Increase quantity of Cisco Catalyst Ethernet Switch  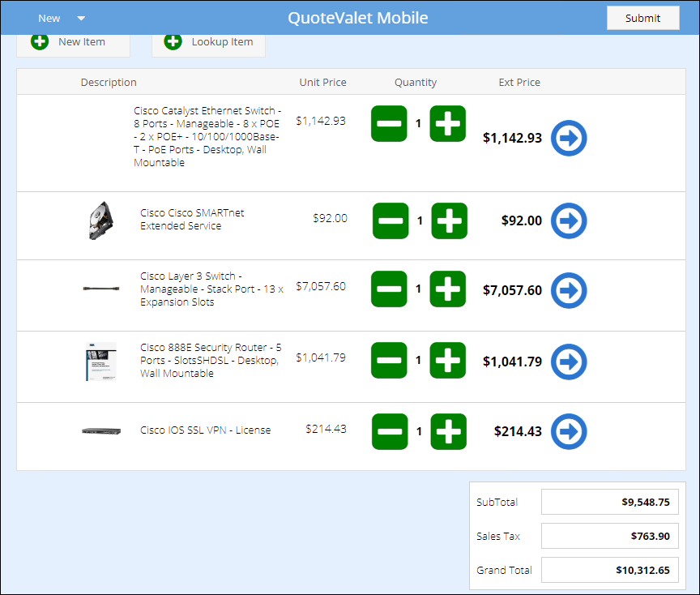coord(447,123)
